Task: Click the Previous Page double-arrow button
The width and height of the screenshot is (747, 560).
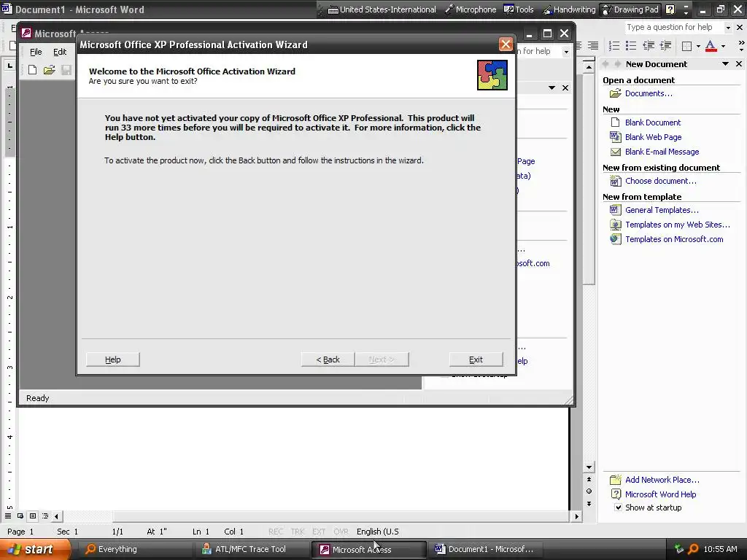Action: coord(589,480)
